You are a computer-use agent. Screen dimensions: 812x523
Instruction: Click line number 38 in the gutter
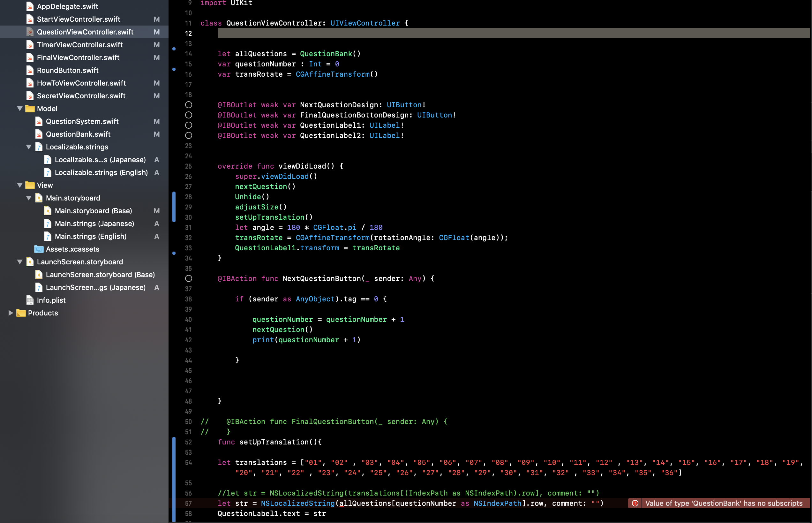[x=188, y=299]
